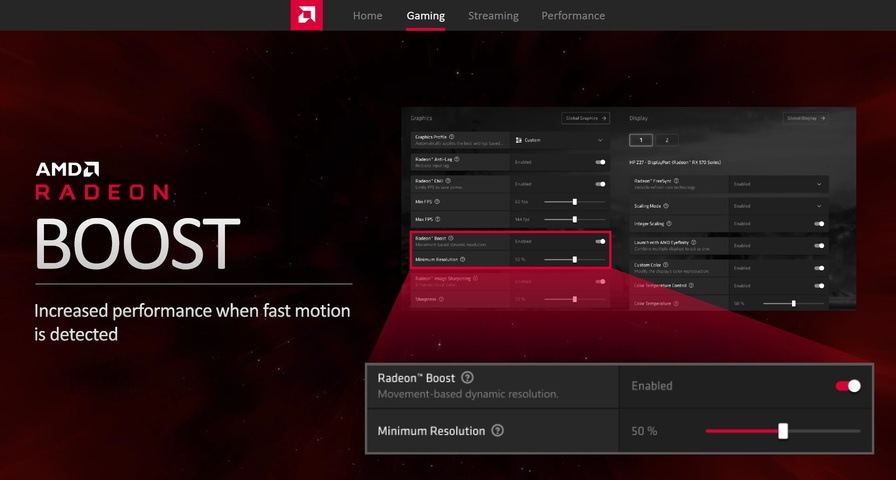
Task: Click help icon beside Color Temperature slider label
Action: click(x=676, y=303)
